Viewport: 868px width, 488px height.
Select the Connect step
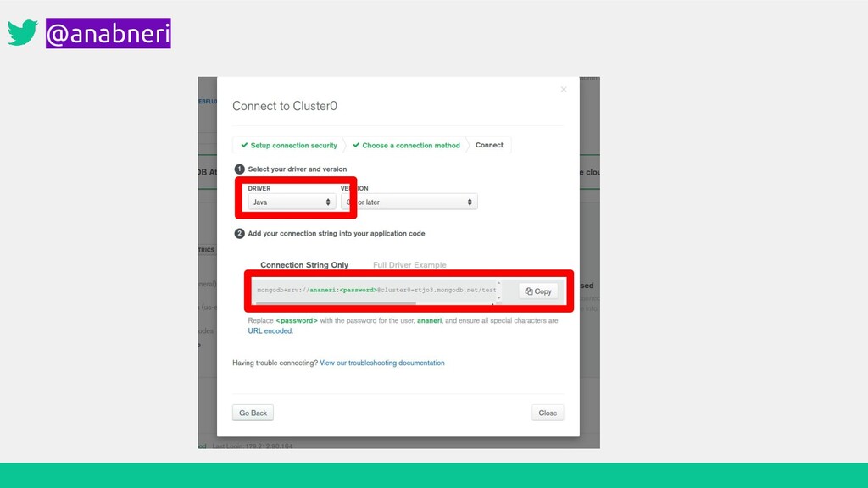[489, 145]
